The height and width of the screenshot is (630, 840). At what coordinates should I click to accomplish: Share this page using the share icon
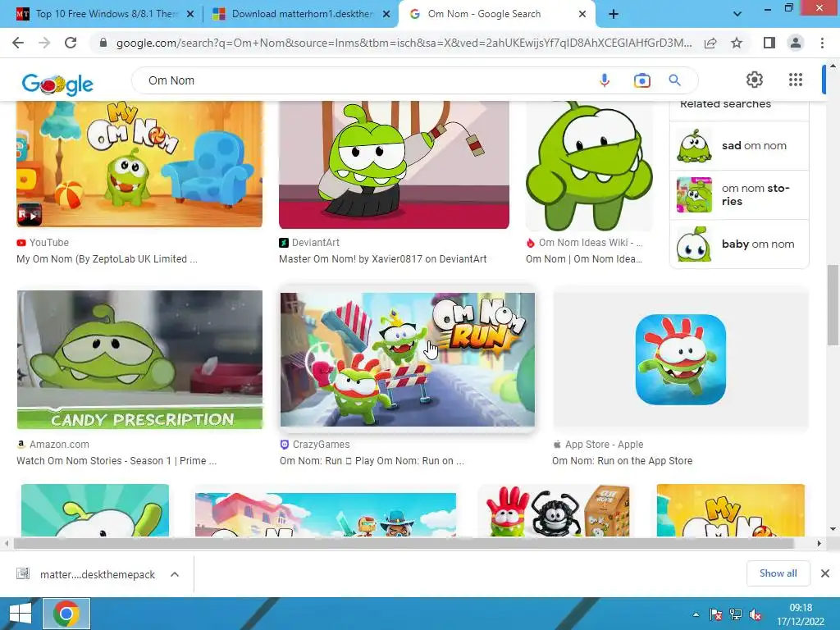(x=710, y=43)
